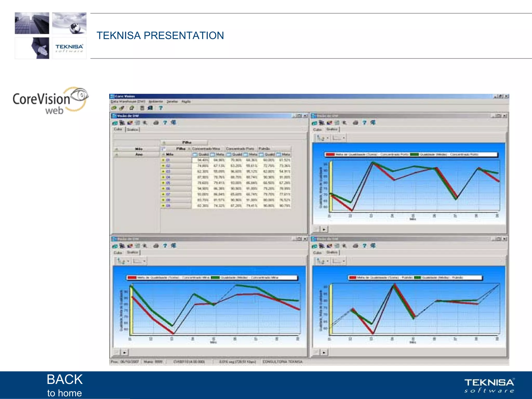Switch to Cubo tab in Concentrado Mina window
The height and width of the screenshot is (399, 532).
point(118,252)
